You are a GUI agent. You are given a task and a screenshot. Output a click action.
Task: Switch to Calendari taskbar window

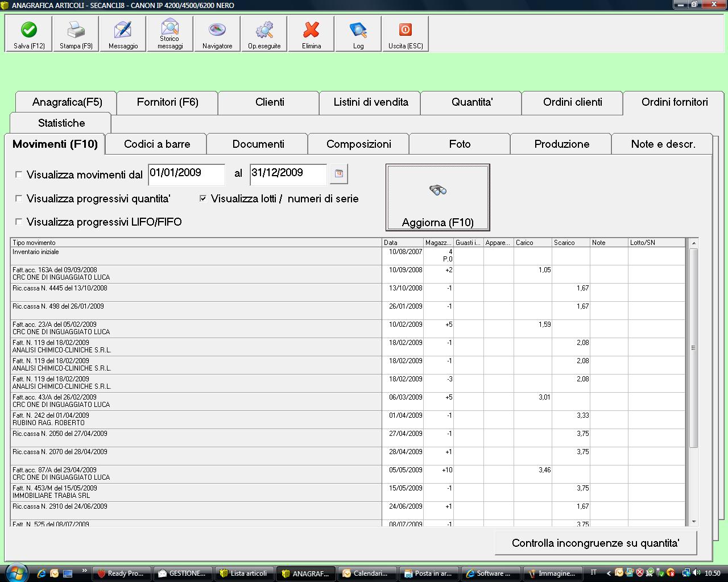pyautogui.click(x=366, y=573)
